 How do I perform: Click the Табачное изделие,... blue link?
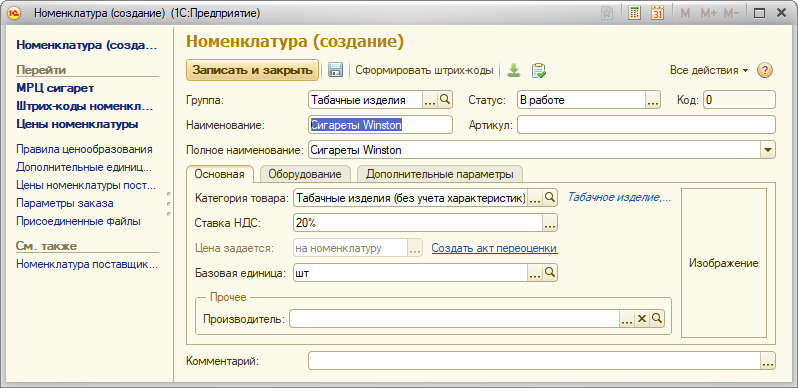[x=619, y=198]
